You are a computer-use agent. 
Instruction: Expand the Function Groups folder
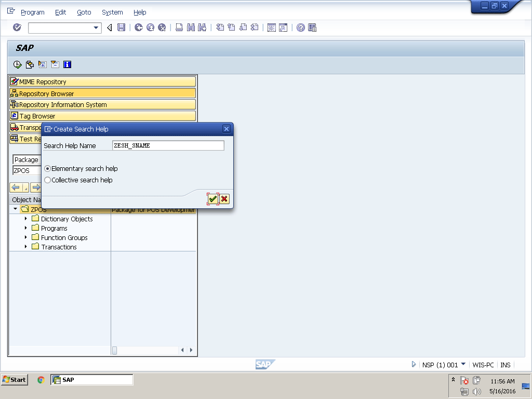25,237
